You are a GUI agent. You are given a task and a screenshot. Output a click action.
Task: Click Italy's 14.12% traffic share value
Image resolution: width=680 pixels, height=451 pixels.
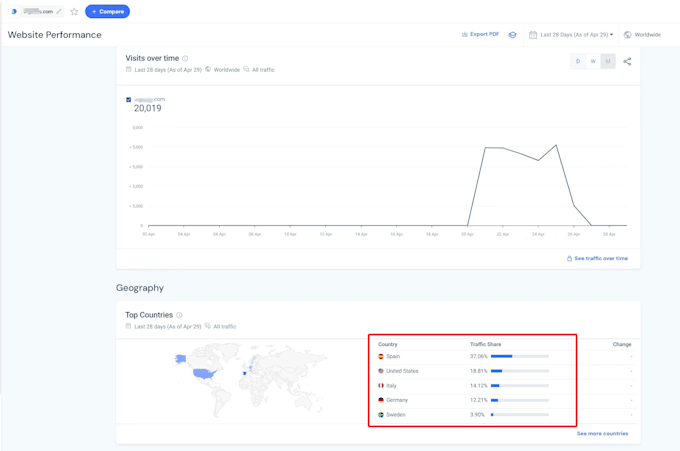pyautogui.click(x=479, y=386)
